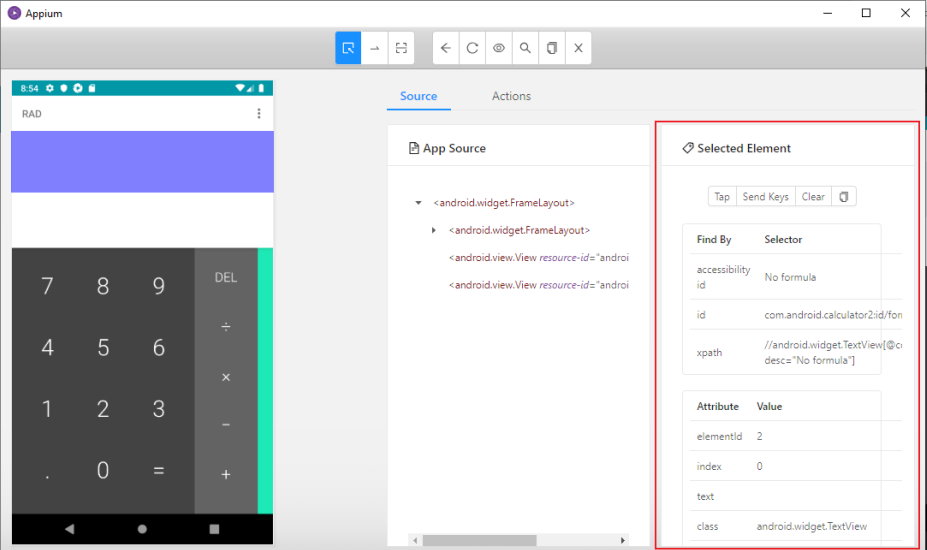
Task: Tap calculator key 9
Action: pyautogui.click(x=158, y=286)
